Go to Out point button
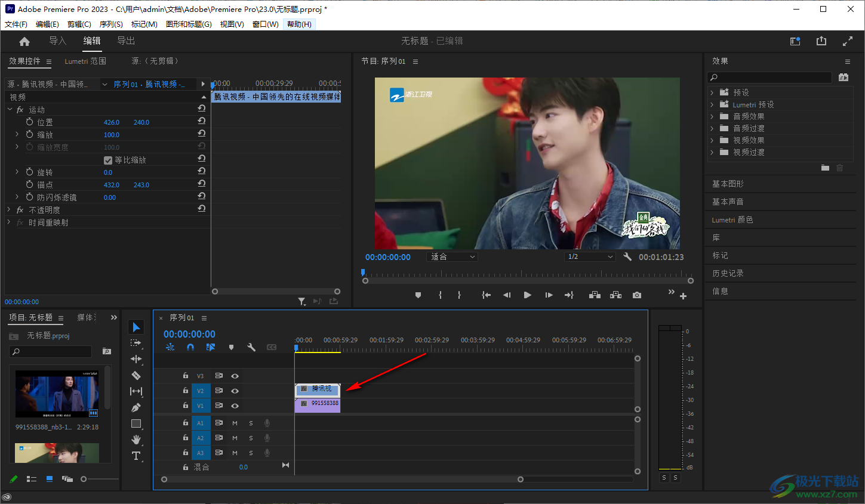 [x=569, y=295]
